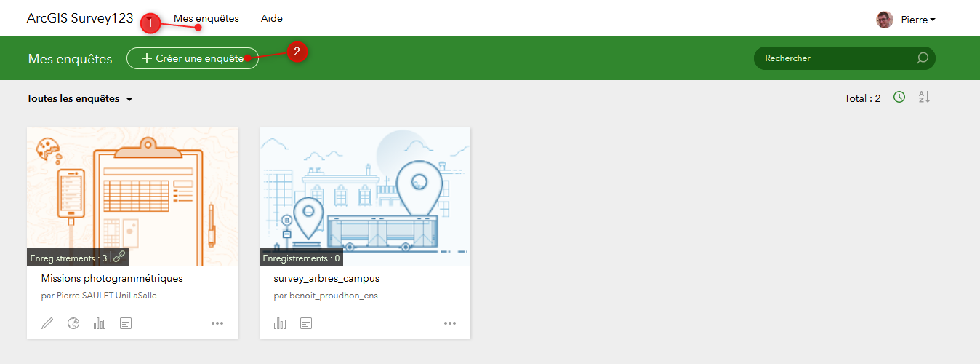View data table icon for Missions photogrammétriques
Image resolution: width=980 pixels, height=364 pixels.
tap(126, 323)
